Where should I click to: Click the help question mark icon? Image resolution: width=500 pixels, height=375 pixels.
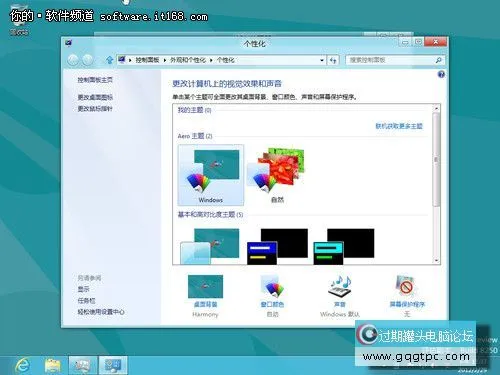[441, 74]
